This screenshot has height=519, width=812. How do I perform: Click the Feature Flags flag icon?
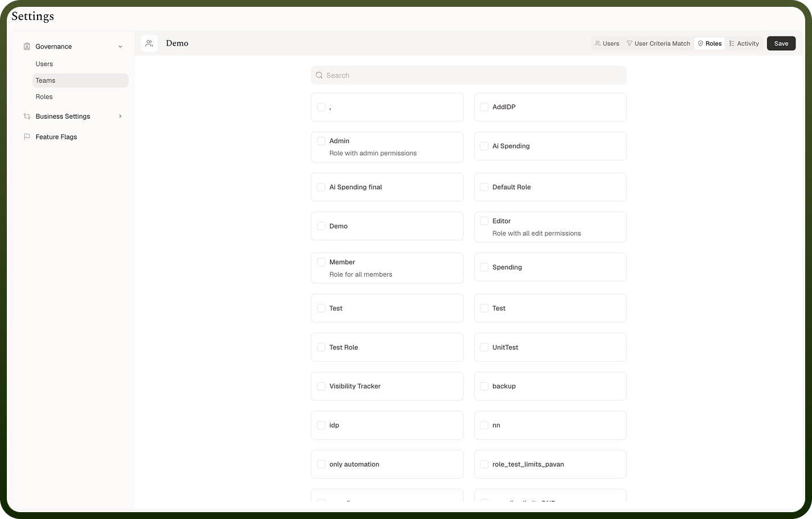pos(27,137)
